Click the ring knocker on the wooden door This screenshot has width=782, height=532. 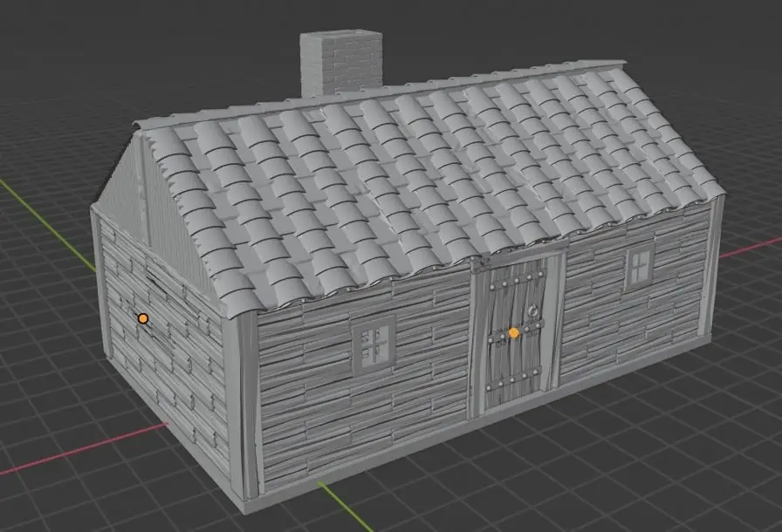[x=533, y=311]
